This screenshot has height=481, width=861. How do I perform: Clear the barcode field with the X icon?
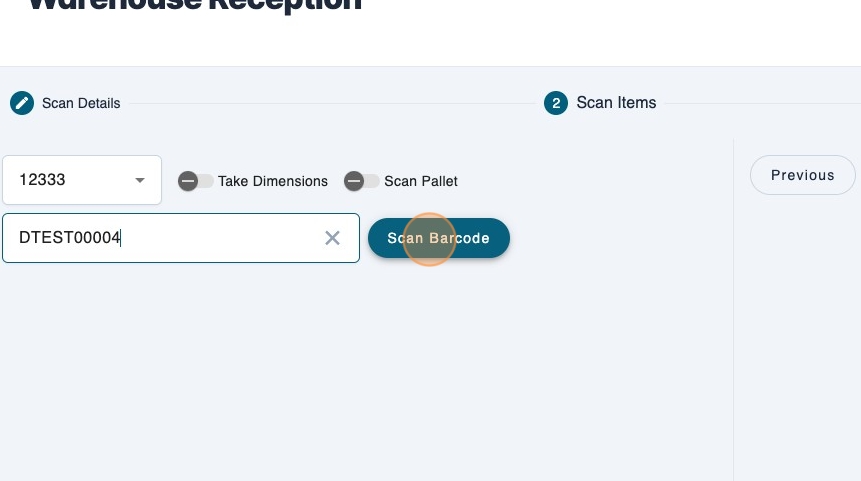[333, 238]
